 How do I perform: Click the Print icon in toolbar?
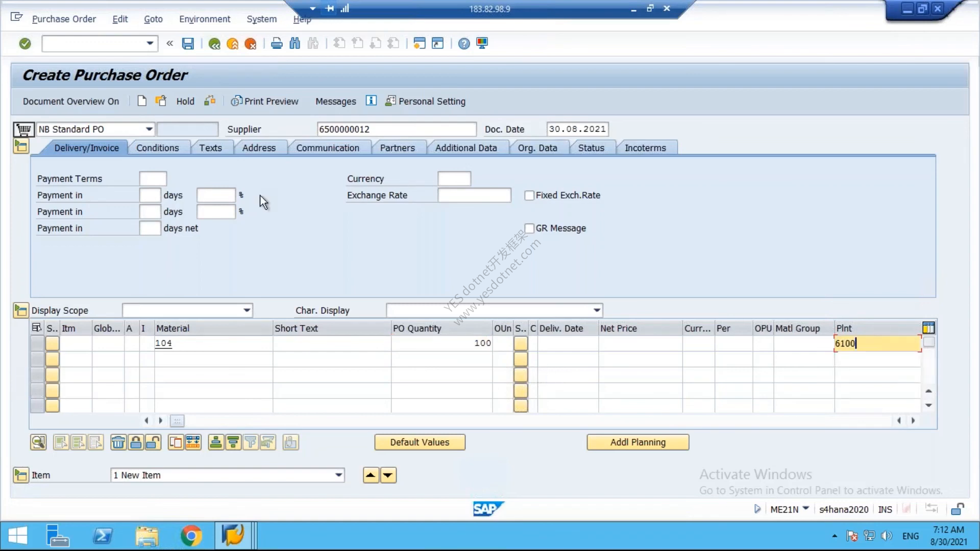coord(277,44)
